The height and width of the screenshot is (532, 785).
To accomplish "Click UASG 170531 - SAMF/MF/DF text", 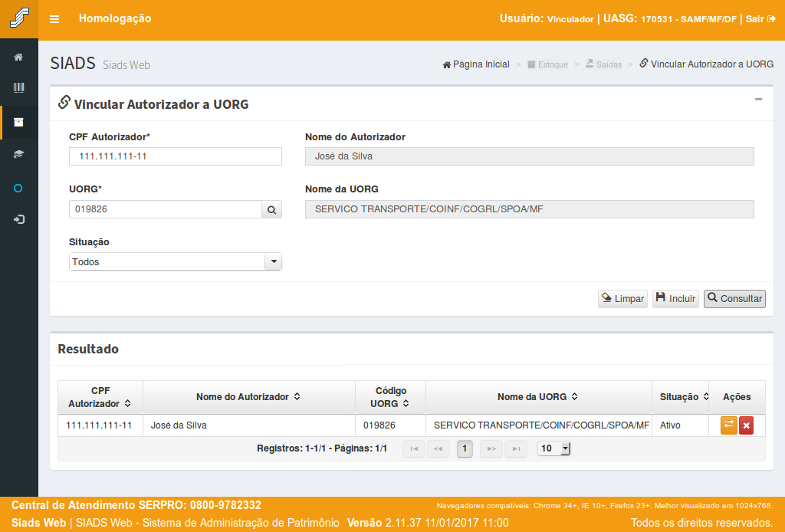I will 670,19.
